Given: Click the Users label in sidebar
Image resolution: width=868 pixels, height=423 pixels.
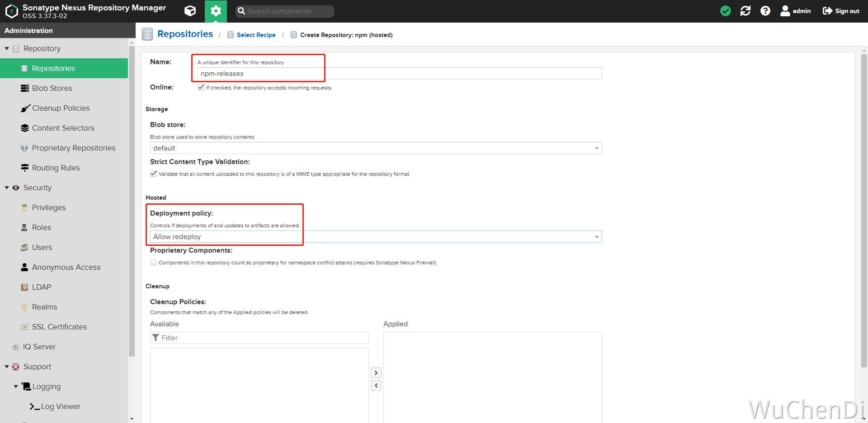Looking at the screenshot, I should point(42,247).
